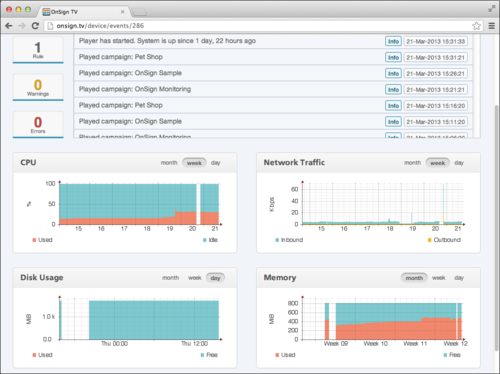500x374 pixels.
Task: Select week view for Network Traffic
Action: tap(438, 163)
